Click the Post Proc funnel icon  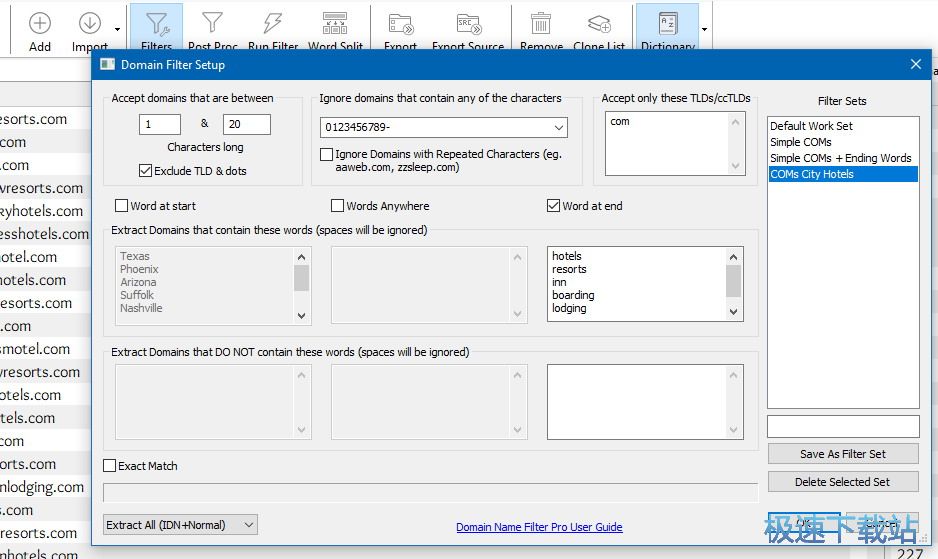click(x=212, y=27)
